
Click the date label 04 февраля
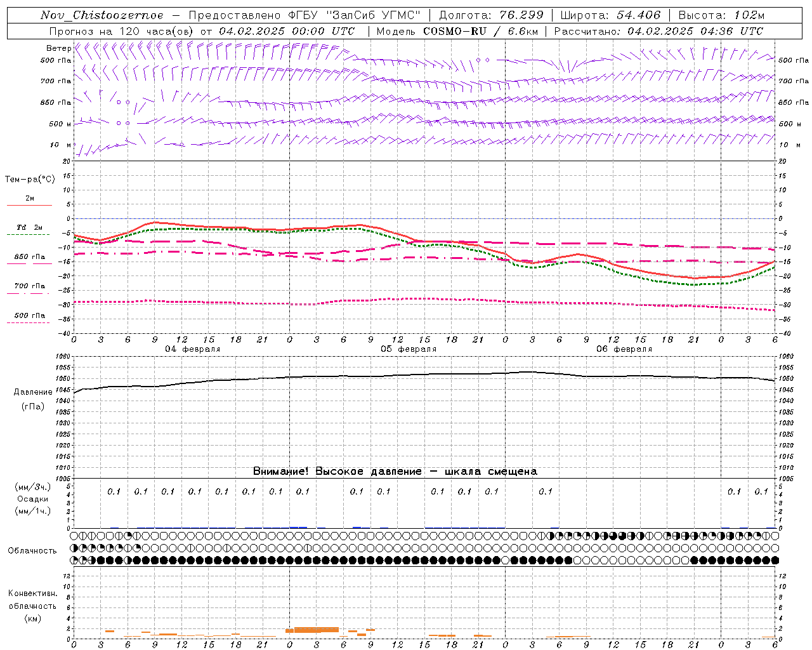tap(193, 349)
